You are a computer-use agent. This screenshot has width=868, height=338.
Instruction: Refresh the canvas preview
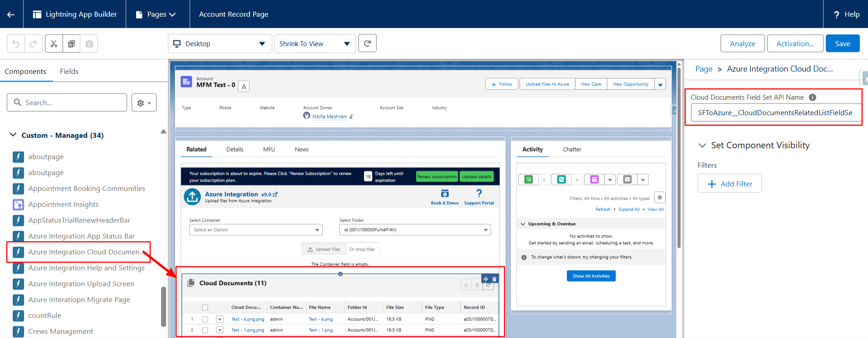tap(368, 43)
